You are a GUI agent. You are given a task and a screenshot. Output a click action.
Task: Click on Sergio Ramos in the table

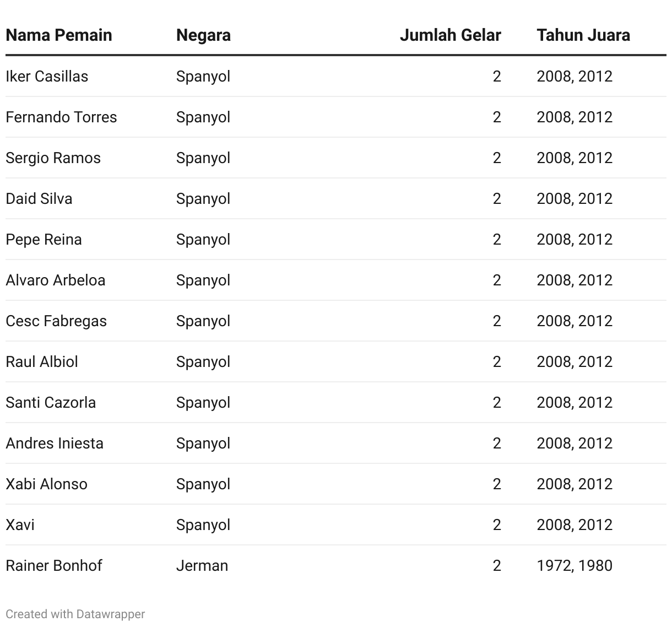coord(53,158)
